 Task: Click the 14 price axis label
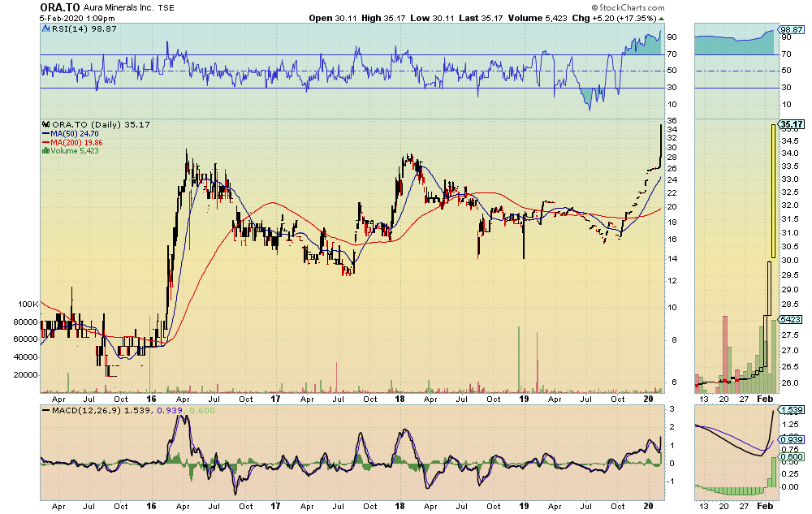pos(672,259)
